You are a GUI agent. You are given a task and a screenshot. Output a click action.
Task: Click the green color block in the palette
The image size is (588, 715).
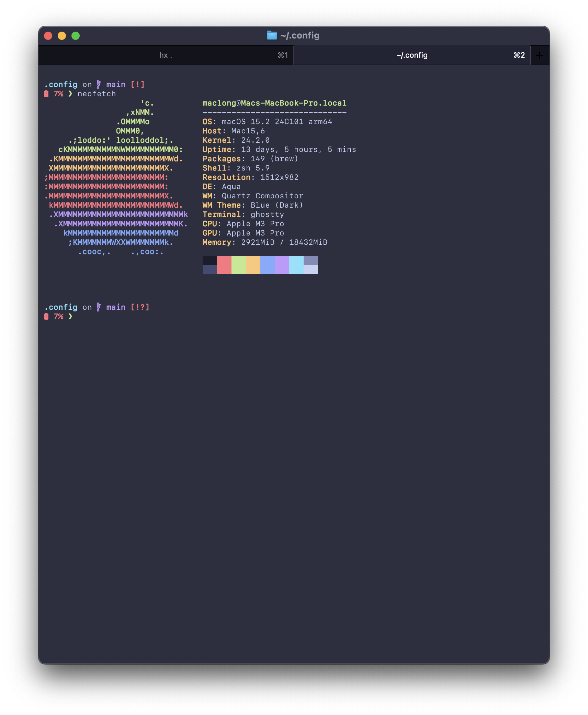(x=239, y=265)
